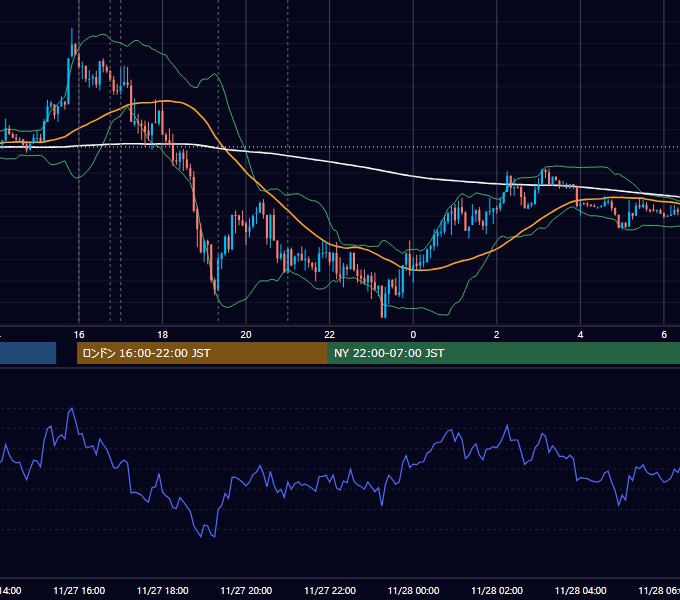Click the 4 hour label on chart axis

(x=580, y=335)
